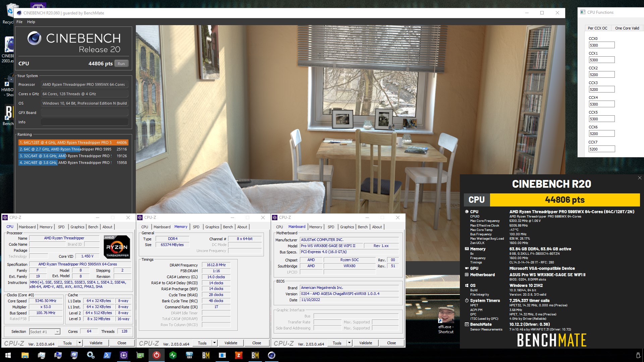The width and height of the screenshot is (644, 362).
Task: Click the CCX4 frequency field
Action: click(x=602, y=104)
